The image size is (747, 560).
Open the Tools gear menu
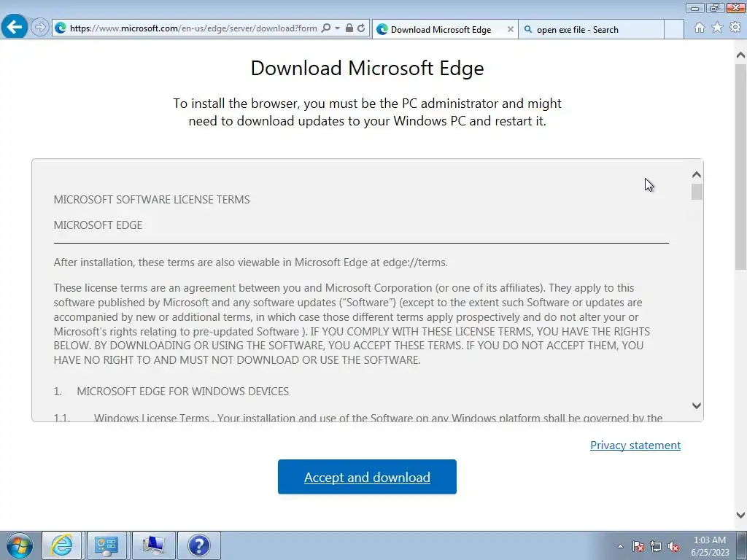735,28
